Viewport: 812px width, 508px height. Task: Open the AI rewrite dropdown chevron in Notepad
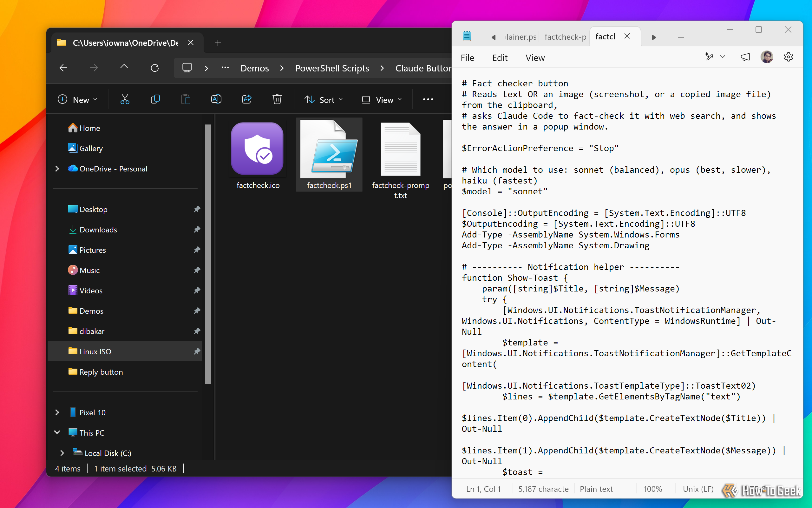click(x=723, y=57)
